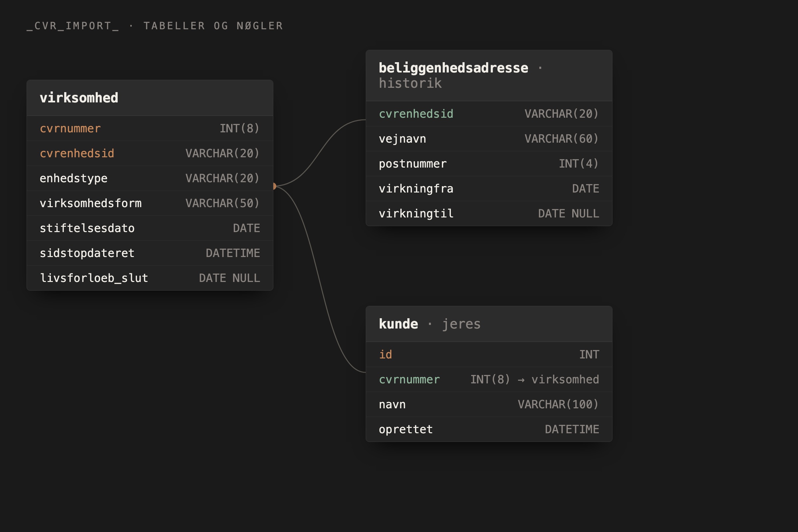Click the navn VARCHAR(100) row
The image size is (798, 532).
(489, 404)
